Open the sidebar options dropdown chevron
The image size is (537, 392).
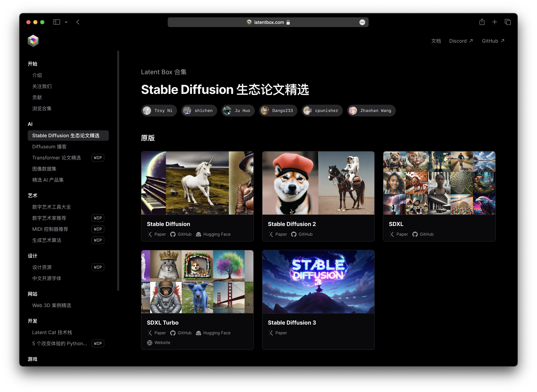(66, 22)
